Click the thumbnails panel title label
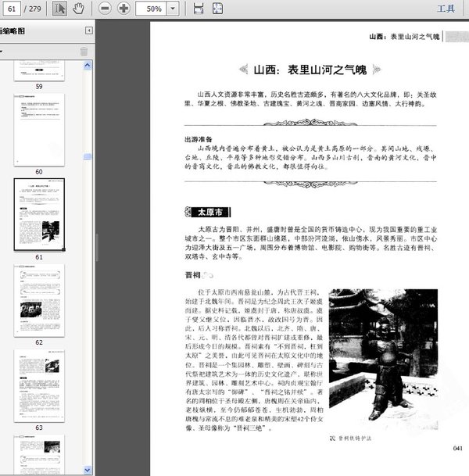 (13, 31)
